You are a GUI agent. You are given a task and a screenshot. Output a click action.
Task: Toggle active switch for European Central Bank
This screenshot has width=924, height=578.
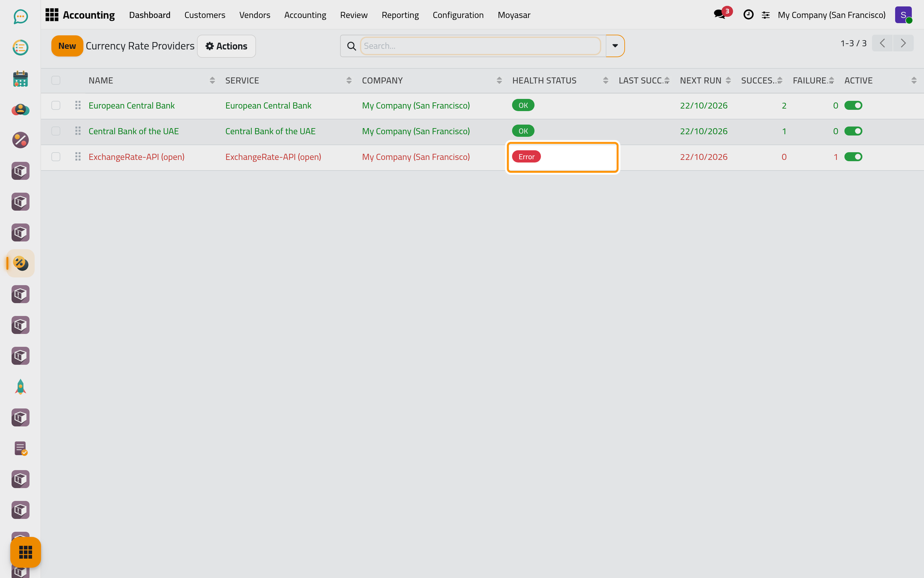tap(853, 105)
